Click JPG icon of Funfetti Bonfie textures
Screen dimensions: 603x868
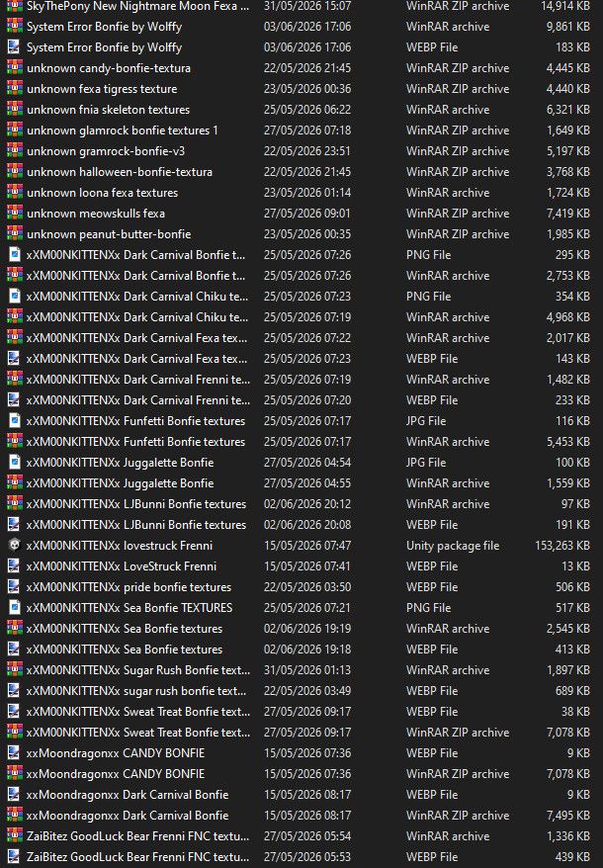(15, 421)
